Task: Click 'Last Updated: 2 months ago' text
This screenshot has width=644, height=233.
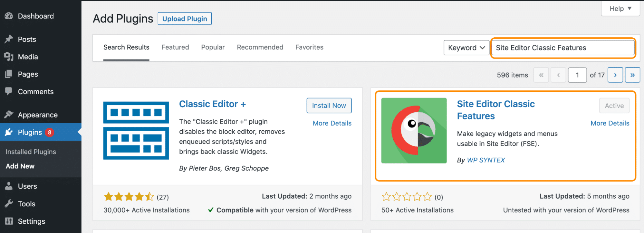Action: tap(307, 196)
